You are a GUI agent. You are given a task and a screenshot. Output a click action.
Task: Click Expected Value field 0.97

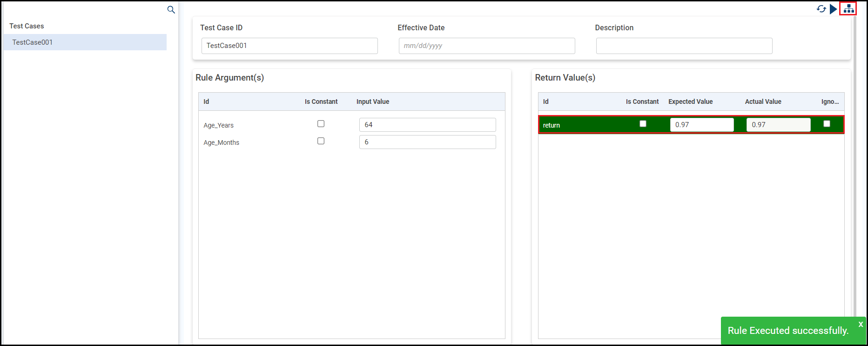coord(702,125)
